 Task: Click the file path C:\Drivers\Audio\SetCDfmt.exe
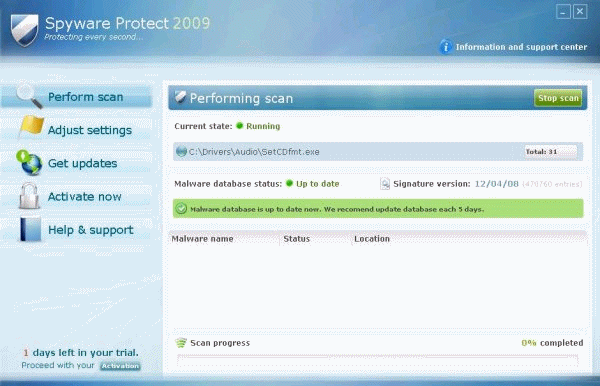(x=254, y=152)
